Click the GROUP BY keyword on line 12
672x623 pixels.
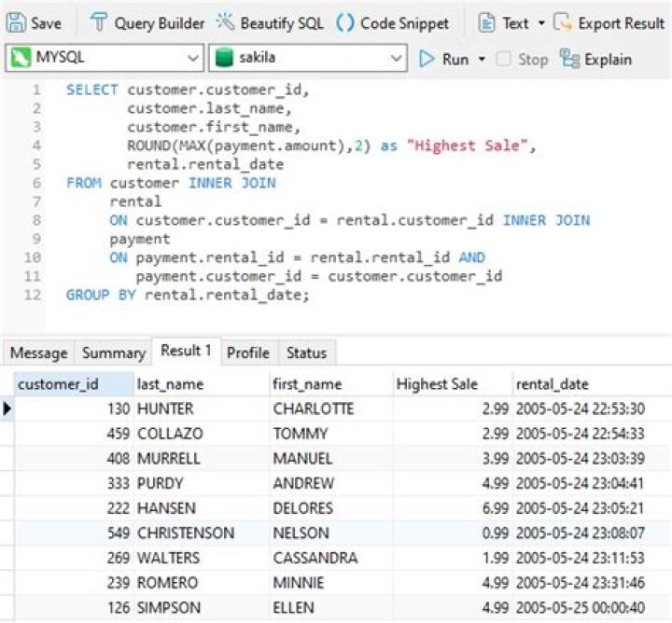click(101, 295)
